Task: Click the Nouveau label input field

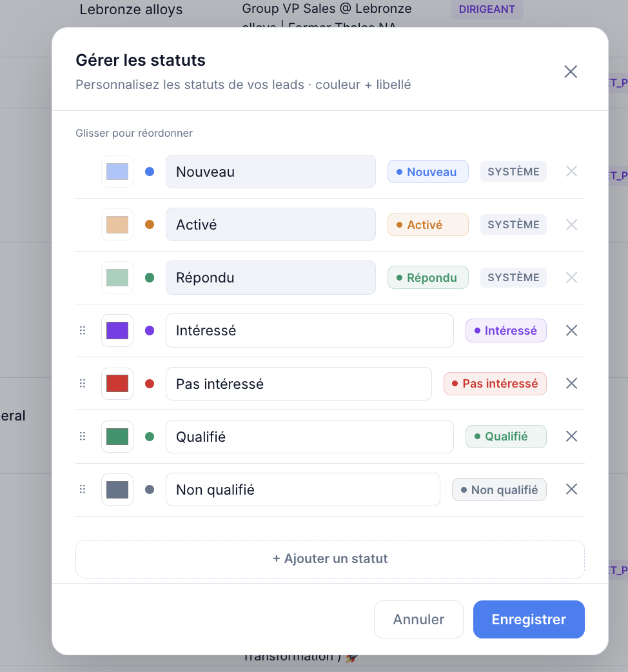Action: (271, 172)
